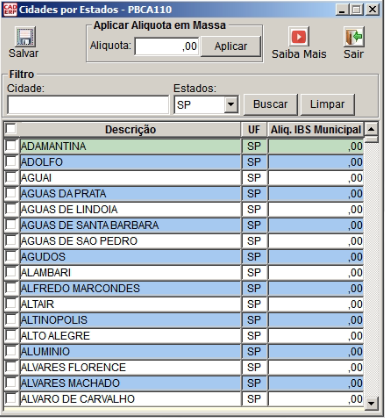This screenshot has width=385, height=418.
Task: Click the vertical scrollbar thumb
Action: click(x=371, y=139)
